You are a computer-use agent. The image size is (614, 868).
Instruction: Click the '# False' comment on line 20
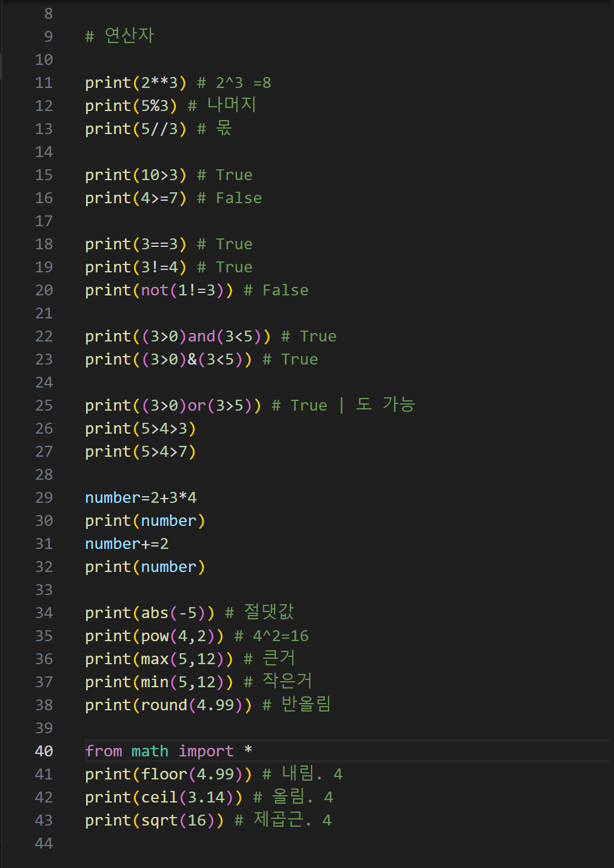coord(276,290)
